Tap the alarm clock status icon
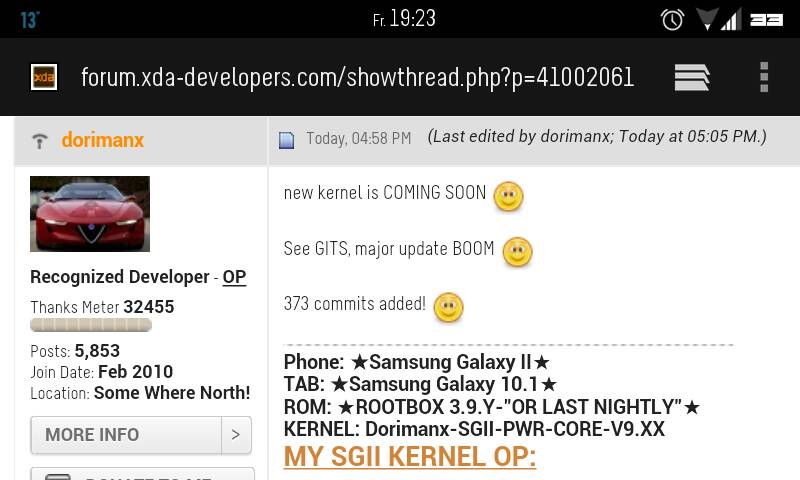The height and width of the screenshot is (480, 800). tap(672, 20)
